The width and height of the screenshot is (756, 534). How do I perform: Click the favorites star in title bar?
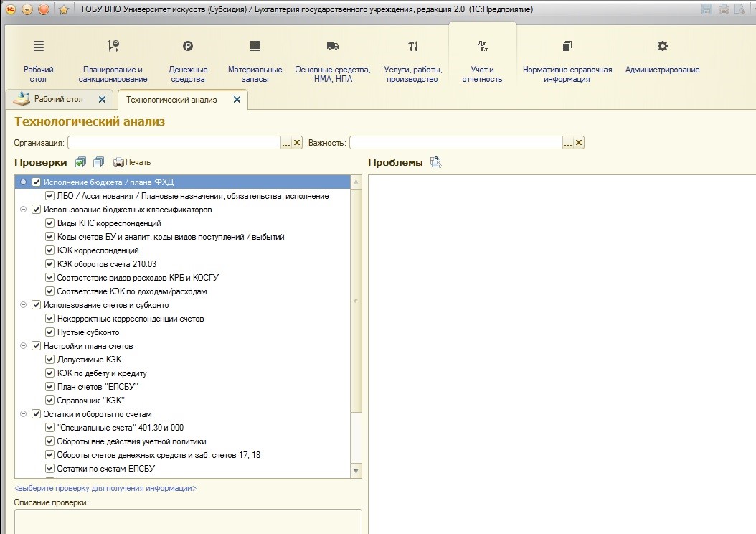point(63,9)
